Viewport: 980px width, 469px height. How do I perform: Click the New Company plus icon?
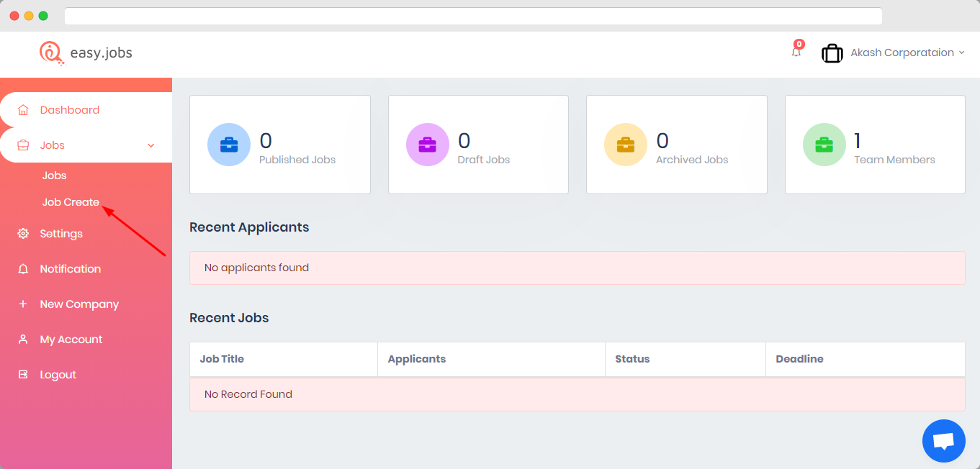tap(23, 304)
